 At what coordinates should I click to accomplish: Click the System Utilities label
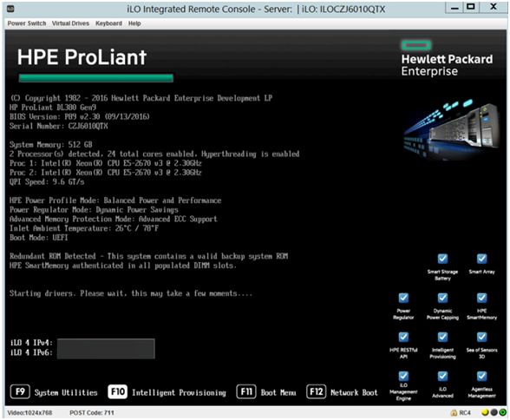66,393
